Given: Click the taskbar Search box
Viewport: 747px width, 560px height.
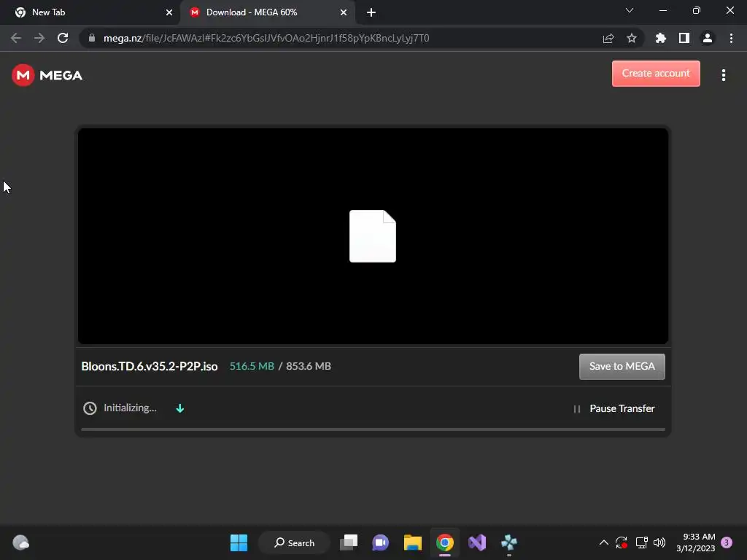Looking at the screenshot, I should (295, 542).
